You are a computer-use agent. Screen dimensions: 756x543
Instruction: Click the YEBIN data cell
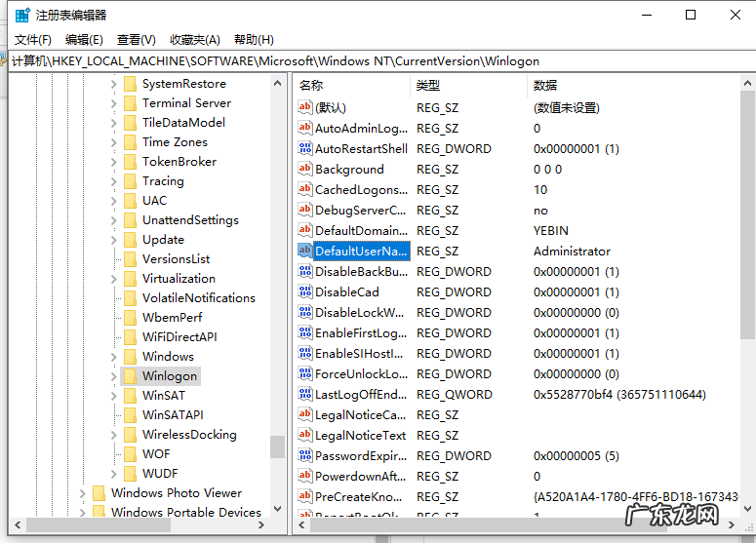(550, 231)
